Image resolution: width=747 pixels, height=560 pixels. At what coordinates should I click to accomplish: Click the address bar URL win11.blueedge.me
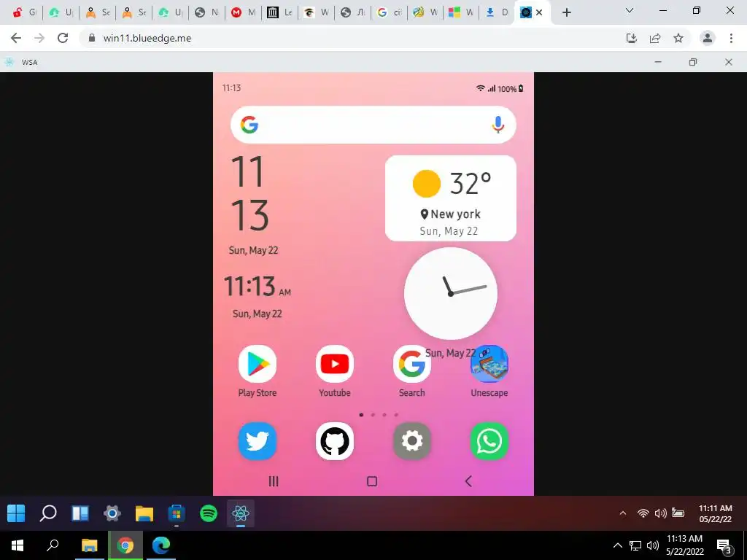pos(147,38)
